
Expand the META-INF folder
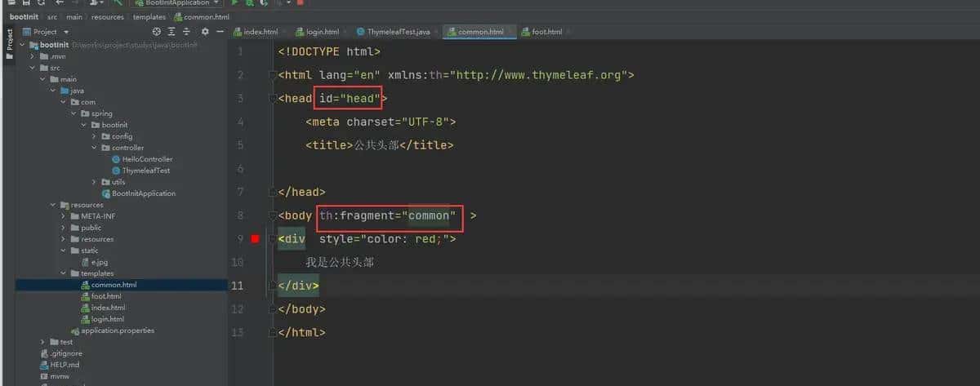pos(63,216)
